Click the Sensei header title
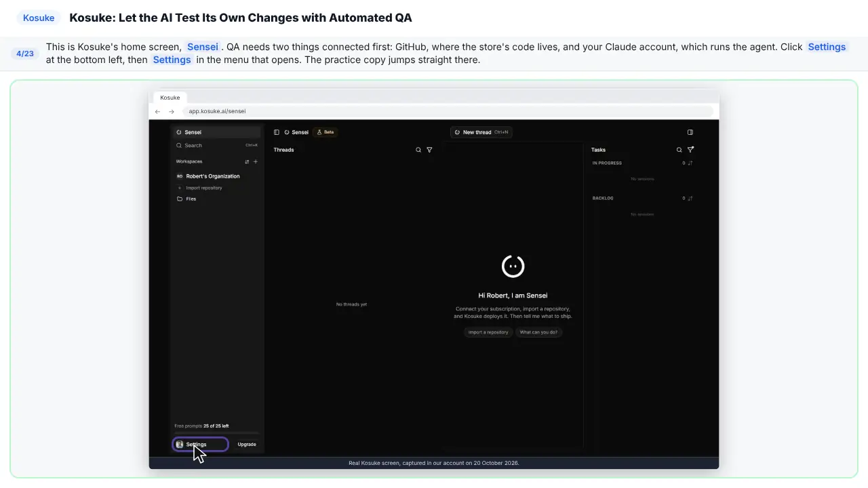Image resolution: width=868 pixels, height=488 pixels. (x=300, y=132)
